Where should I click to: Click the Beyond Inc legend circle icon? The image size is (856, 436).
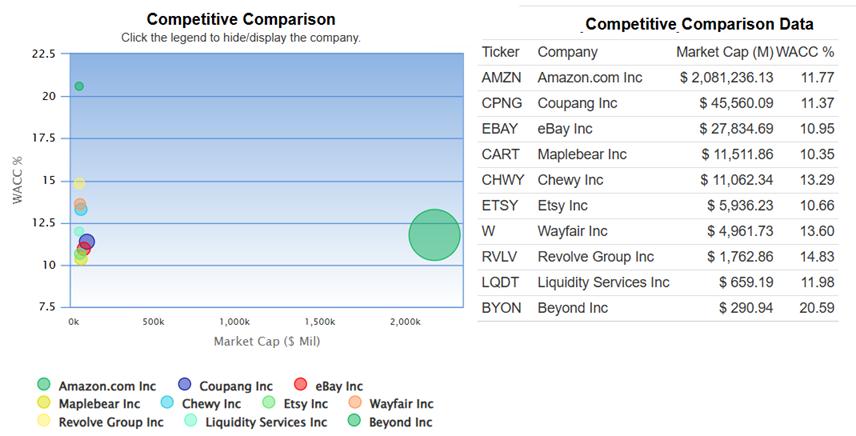(x=355, y=421)
